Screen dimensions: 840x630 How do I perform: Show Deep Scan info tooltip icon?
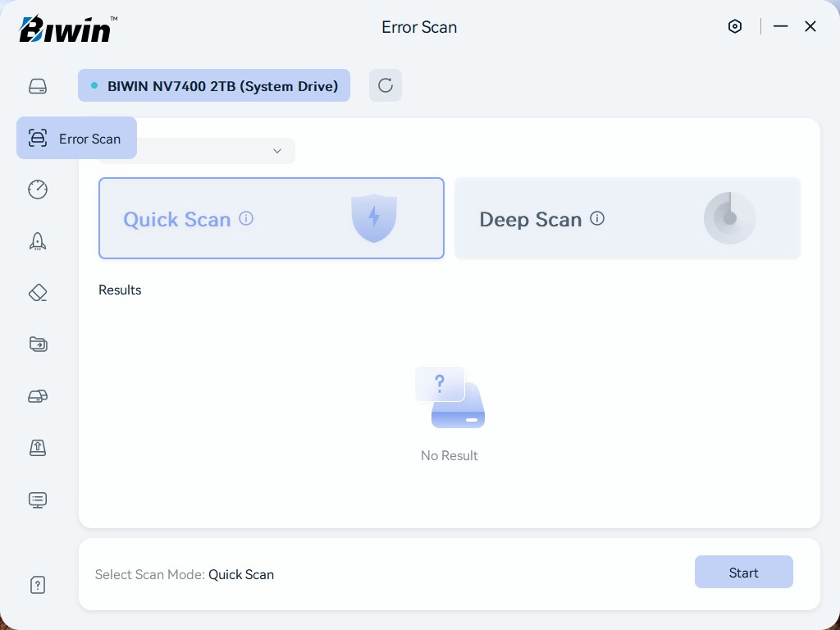point(597,218)
